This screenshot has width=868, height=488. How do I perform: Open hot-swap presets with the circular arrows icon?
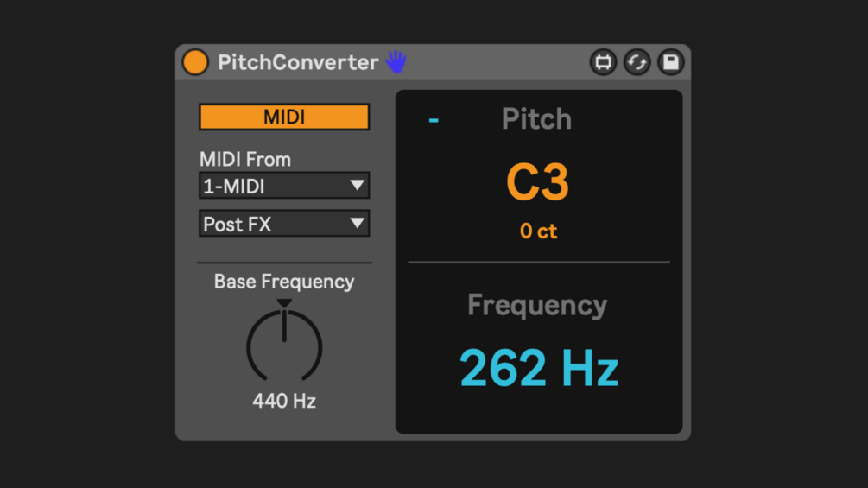[x=637, y=62]
